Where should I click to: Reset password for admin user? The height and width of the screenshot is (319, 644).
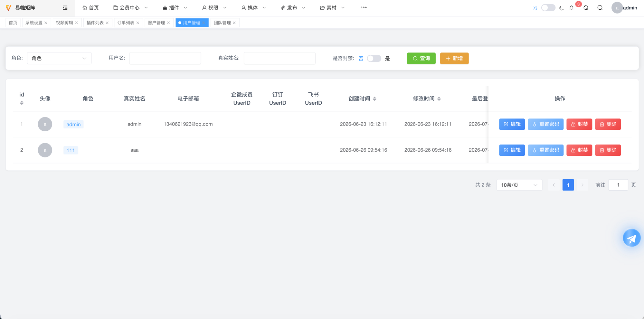[x=546, y=124]
